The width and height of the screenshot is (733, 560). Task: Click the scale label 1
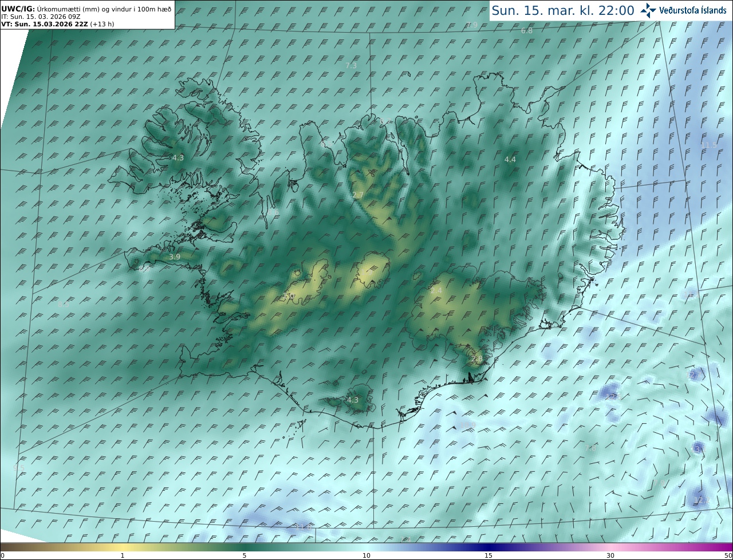[123, 555]
